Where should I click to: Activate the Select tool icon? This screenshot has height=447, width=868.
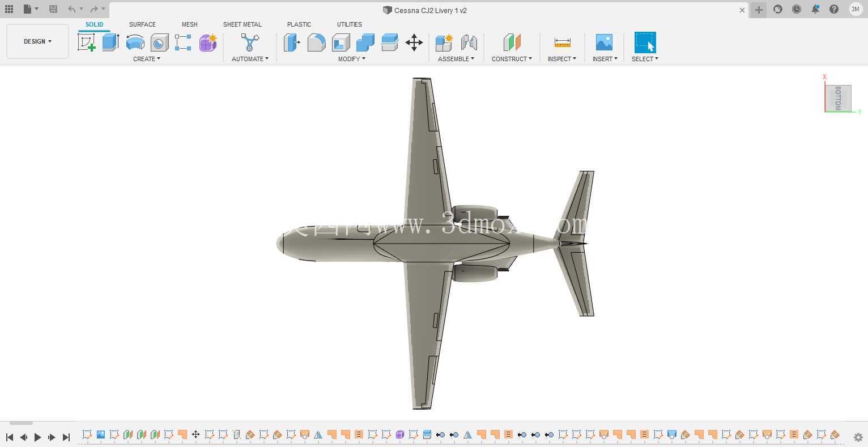pyautogui.click(x=645, y=42)
